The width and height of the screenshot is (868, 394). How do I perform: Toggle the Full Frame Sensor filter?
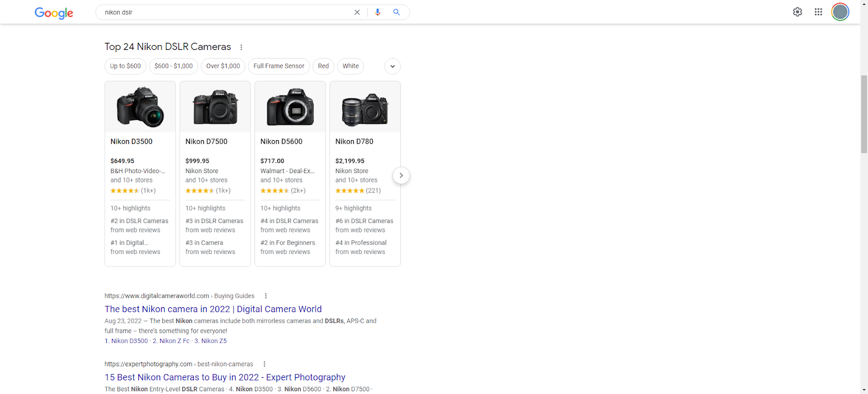tap(279, 66)
